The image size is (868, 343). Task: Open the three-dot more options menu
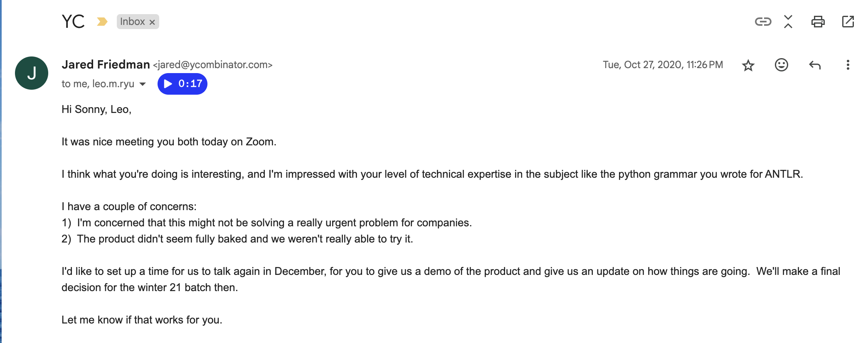(848, 65)
